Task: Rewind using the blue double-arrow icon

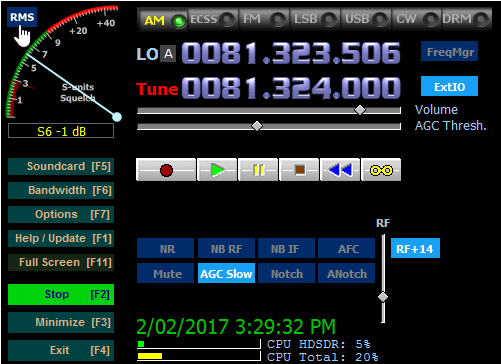Action: tap(340, 170)
